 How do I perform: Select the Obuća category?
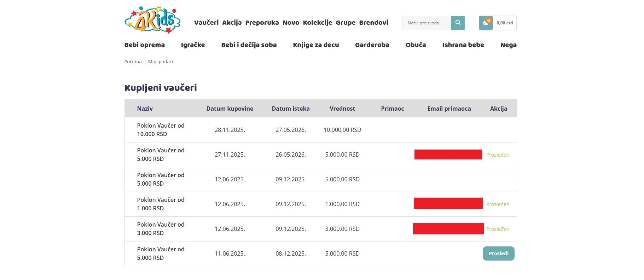click(x=416, y=45)
